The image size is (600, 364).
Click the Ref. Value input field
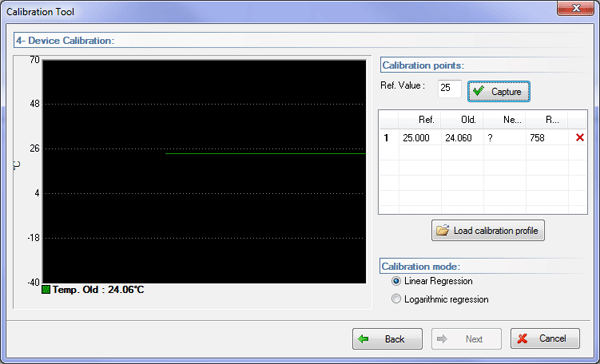(450, 88)
